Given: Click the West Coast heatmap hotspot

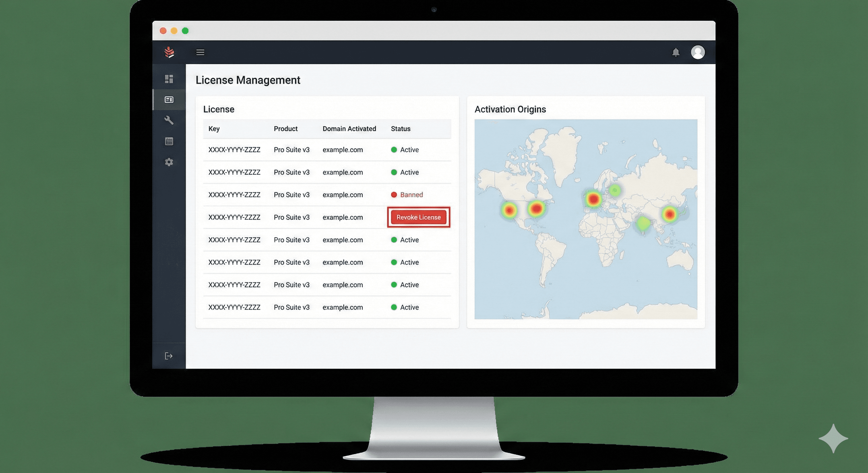Looking at the screenshot, I should [509, 210].
